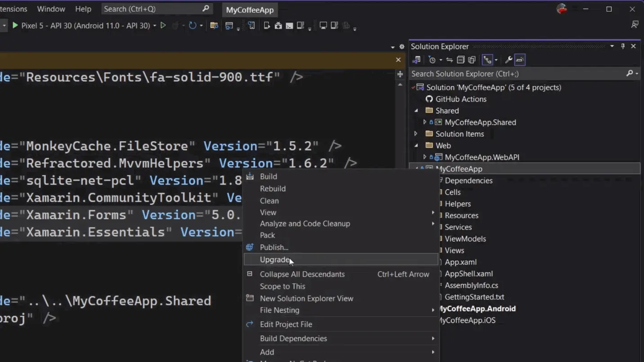The width and height of the screenshot is (644, 362).
Task: Open Properties using the wrench icon
Action: (509, 59)
